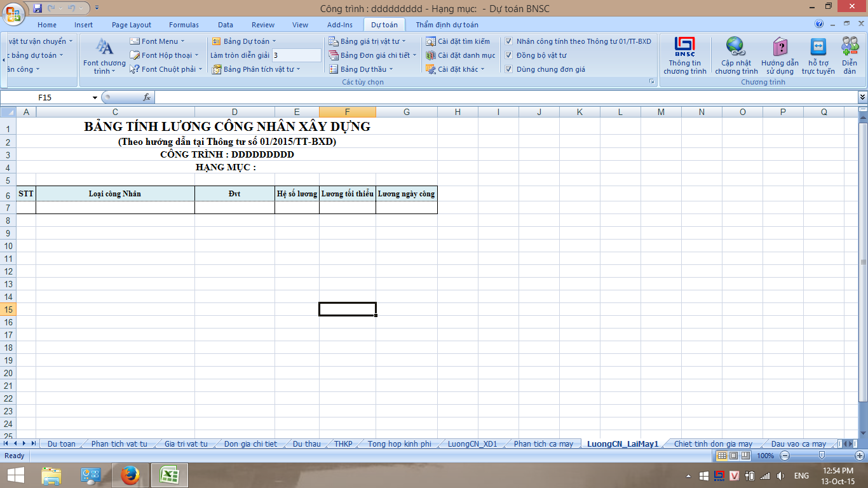Open Cài đặt tìm kiếm settings

pos(458,41)
